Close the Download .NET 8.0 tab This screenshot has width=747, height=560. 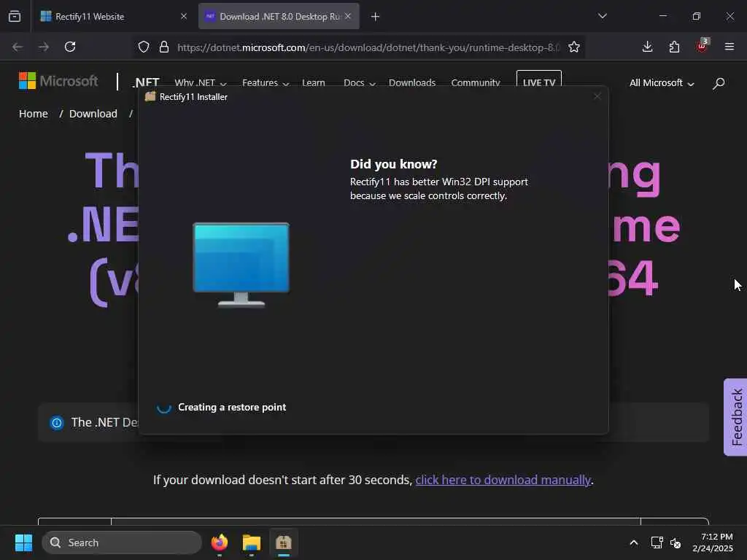point(348,16)
